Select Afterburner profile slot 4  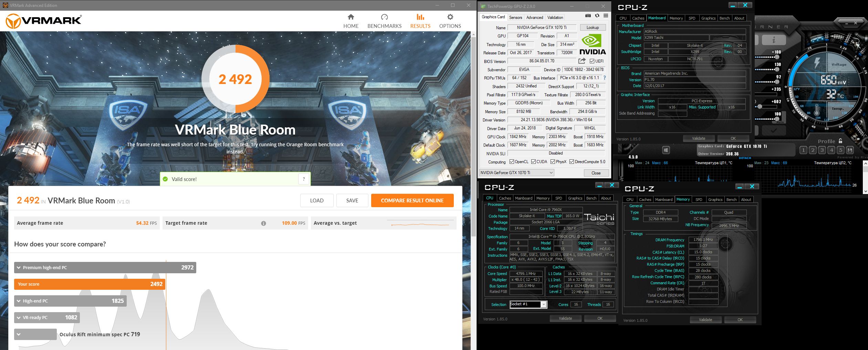[831, 150]
